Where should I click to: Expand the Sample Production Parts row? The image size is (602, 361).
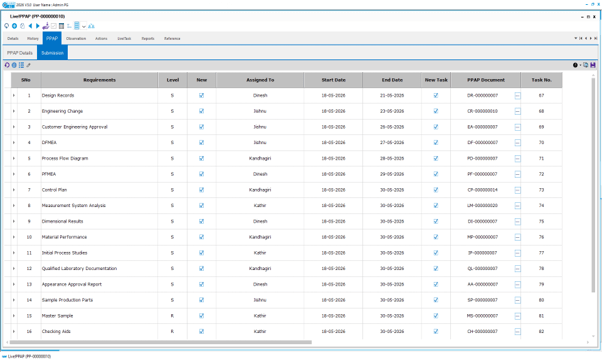(x=14, y=300)
